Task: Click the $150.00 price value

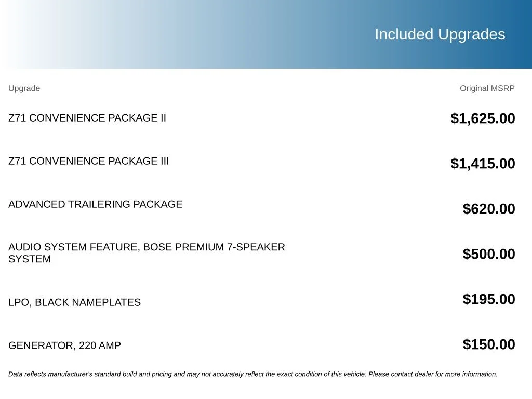Action: (488, 344)
